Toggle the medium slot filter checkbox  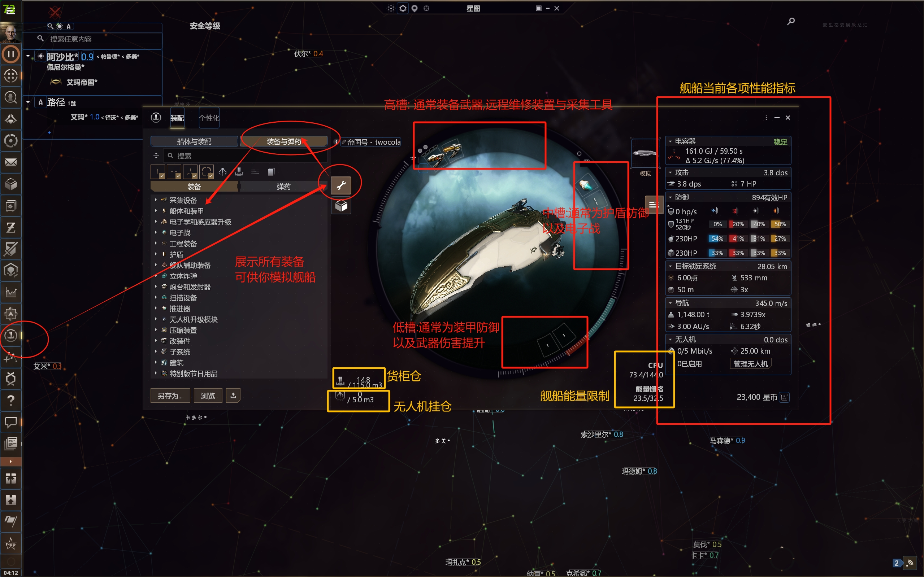[174, 172]
